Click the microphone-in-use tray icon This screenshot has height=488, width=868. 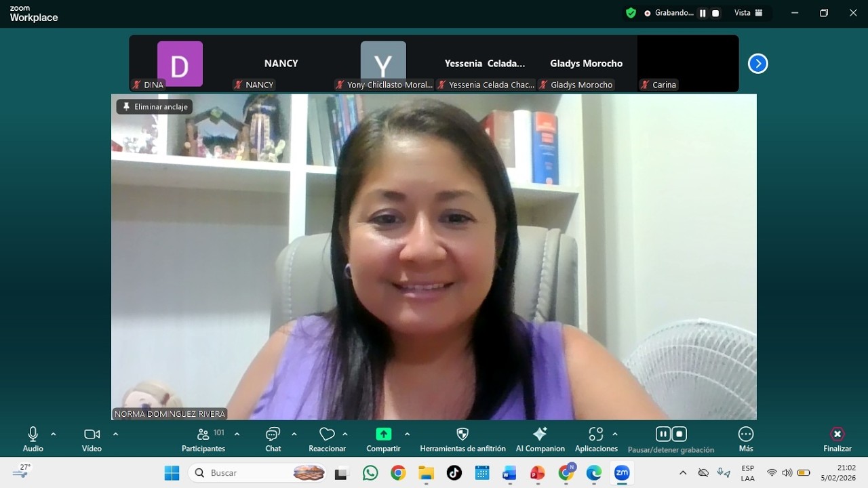click(x=724, y=473)
